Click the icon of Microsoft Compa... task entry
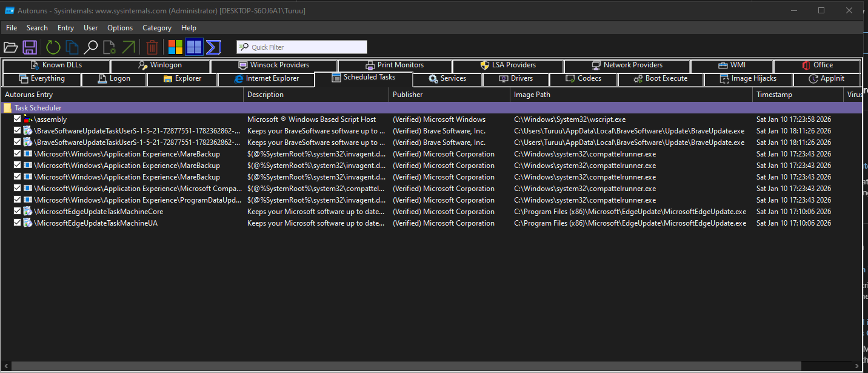868x373 pixels. [28, 189]
